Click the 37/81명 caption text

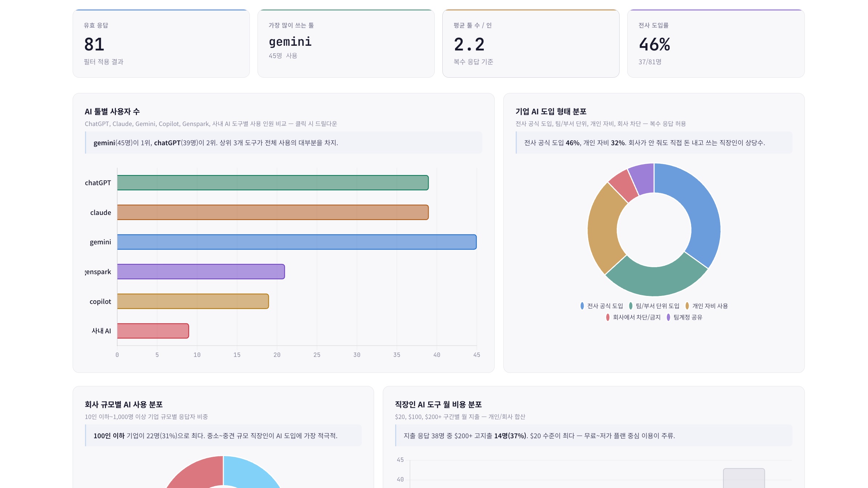pyautogui.click(x=650, y=62)
